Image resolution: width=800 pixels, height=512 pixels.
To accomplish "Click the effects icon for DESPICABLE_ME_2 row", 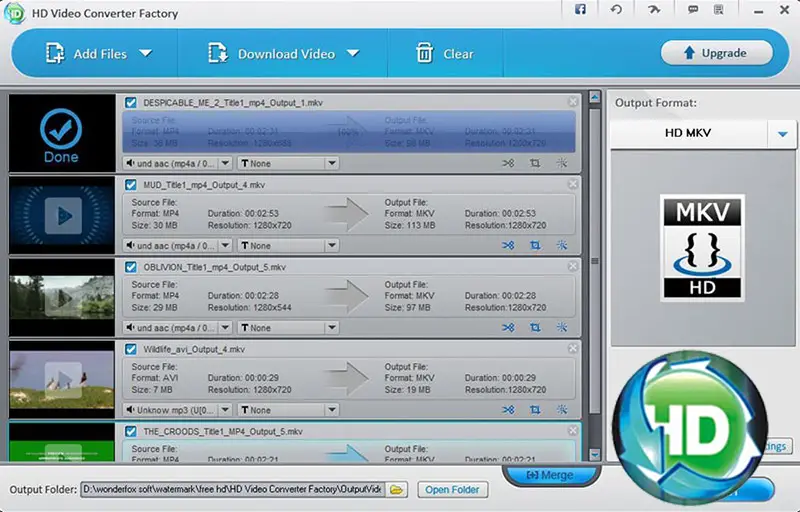I will click(x=562, y=163).
